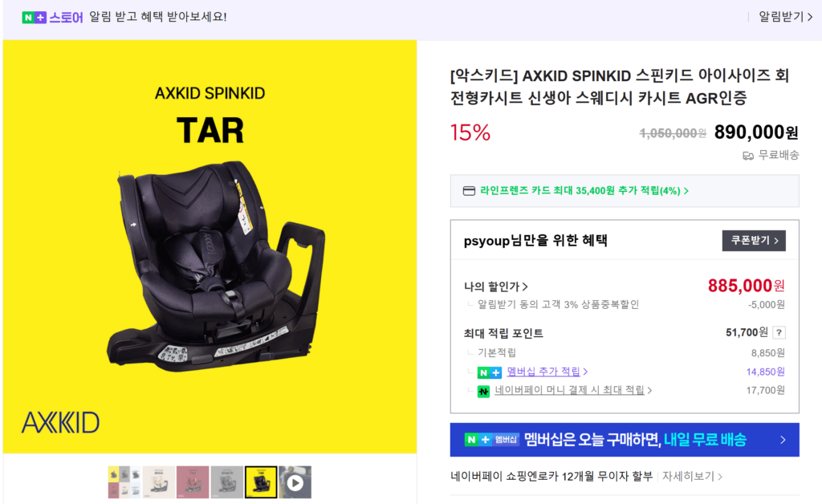822x504 pixels.
Task: Open the 알림받기 notification link
Action: pyautogui.click(x=785, y=17)
